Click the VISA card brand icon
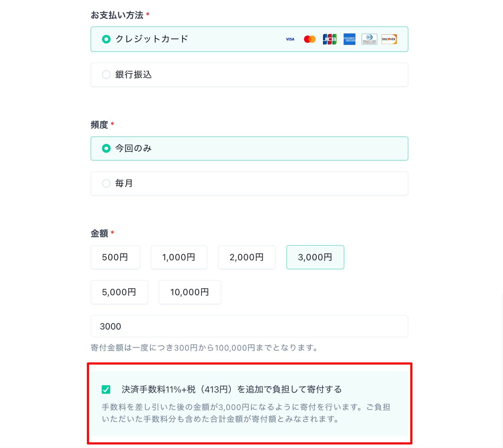 click(290, 39)
